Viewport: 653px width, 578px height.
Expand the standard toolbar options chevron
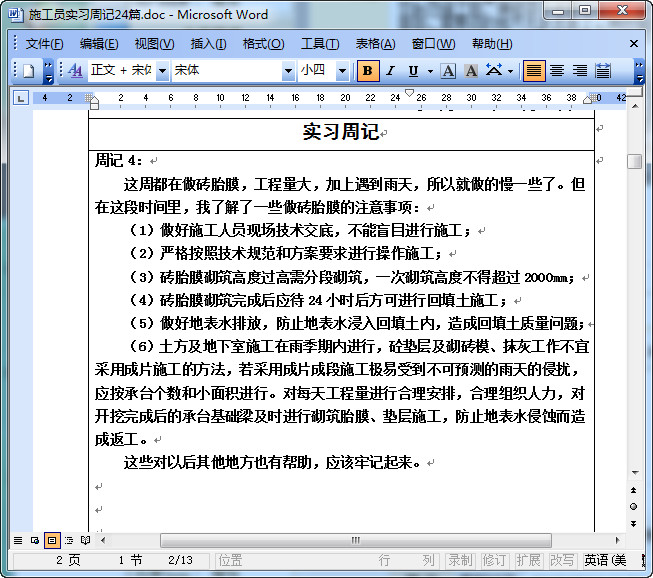tap(49, 72)
